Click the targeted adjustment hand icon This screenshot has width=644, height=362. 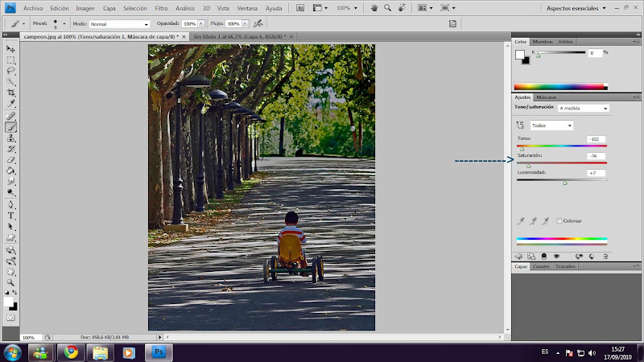tap(520, 125)
